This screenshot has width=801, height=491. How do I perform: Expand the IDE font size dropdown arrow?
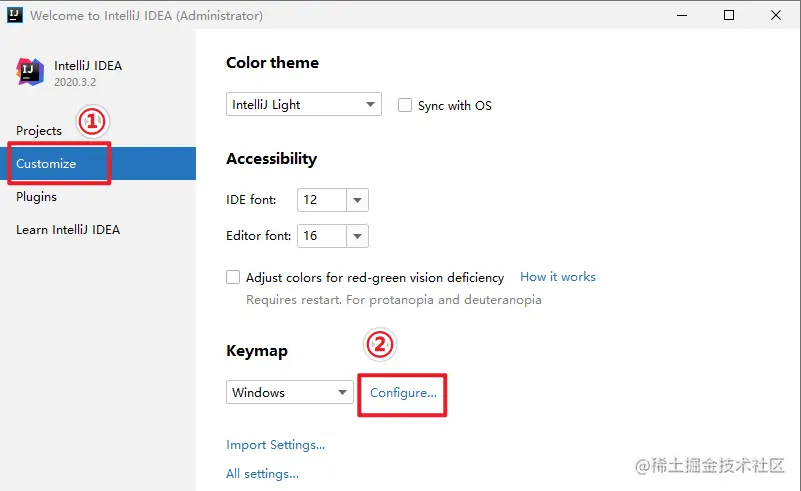pos(358,200)
